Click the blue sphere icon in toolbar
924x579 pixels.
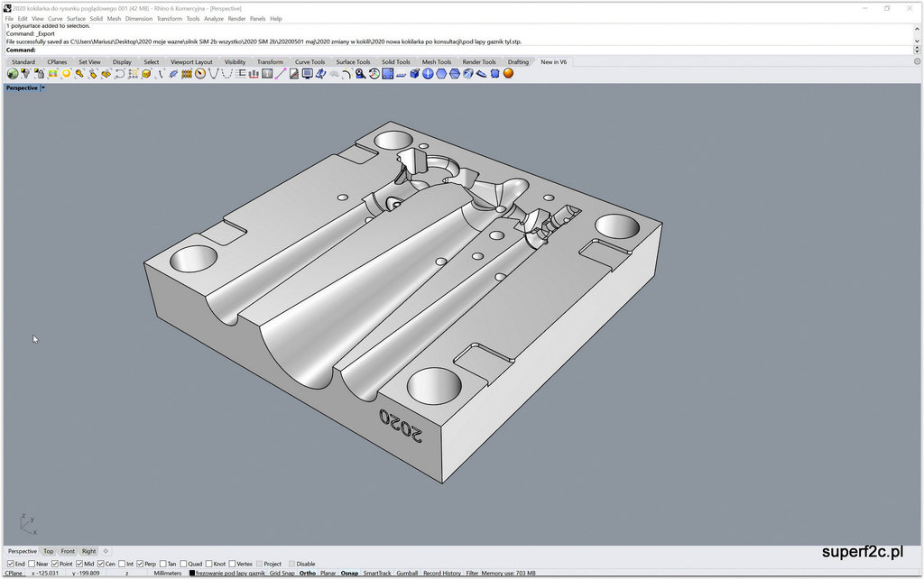(x=428, y=74)
